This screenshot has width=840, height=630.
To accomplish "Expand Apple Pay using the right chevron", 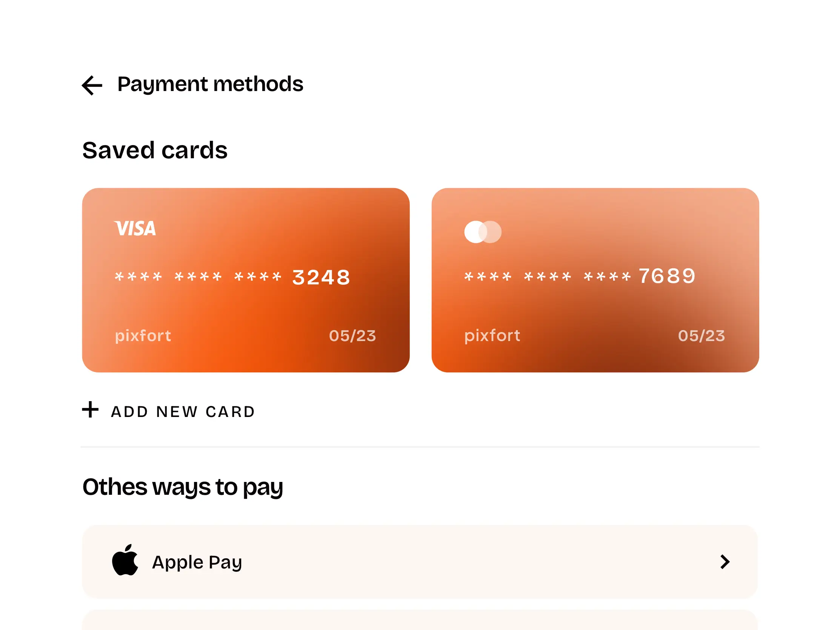I will [x=725, y=562].
